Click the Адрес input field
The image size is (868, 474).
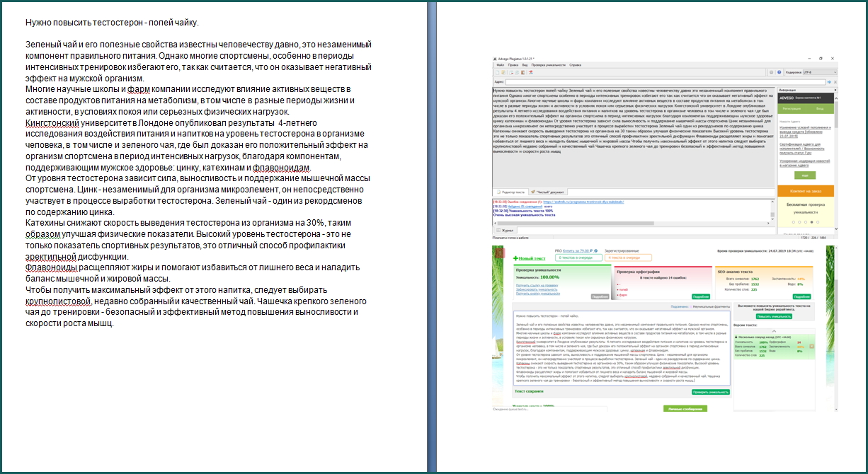pyautogui.click(x=666, y=82)
